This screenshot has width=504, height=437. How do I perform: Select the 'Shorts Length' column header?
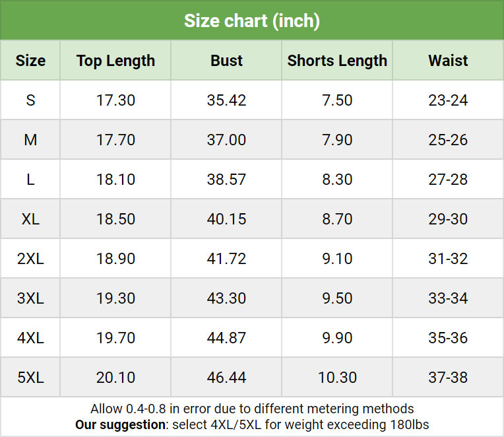[x=337, y=61]
